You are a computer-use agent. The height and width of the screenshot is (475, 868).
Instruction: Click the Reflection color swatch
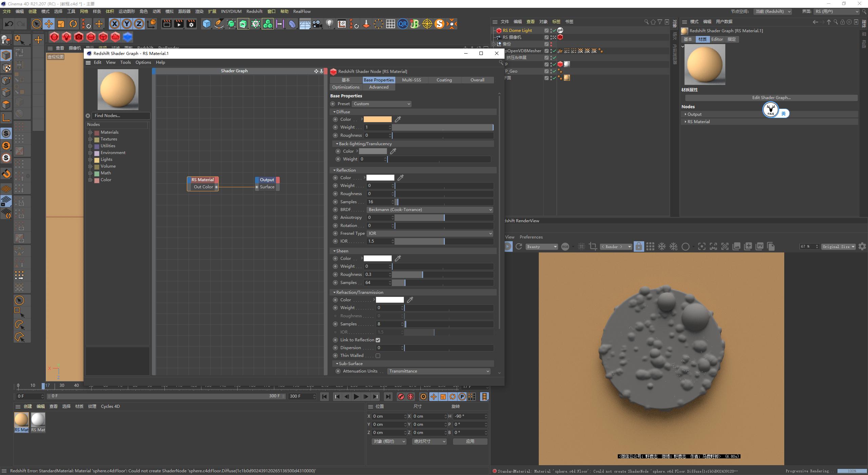[380, 177]
